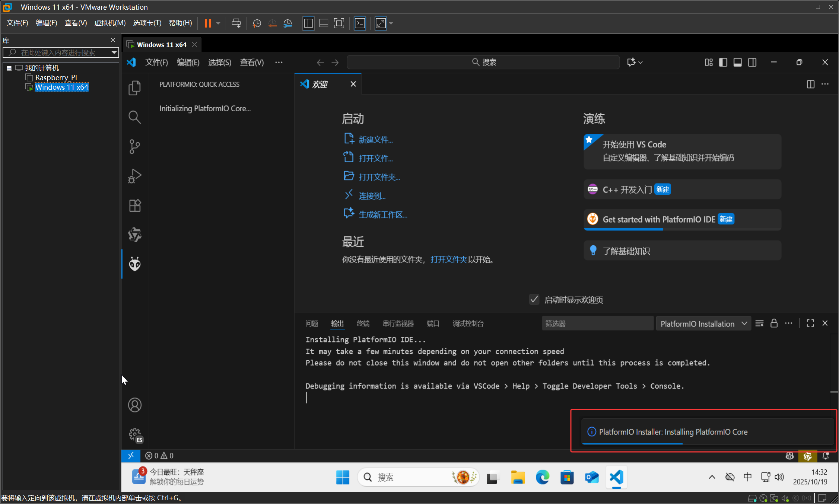Switch to the 终端 panel tab
The height and width of the screenshot is (504, 839).
363,323
